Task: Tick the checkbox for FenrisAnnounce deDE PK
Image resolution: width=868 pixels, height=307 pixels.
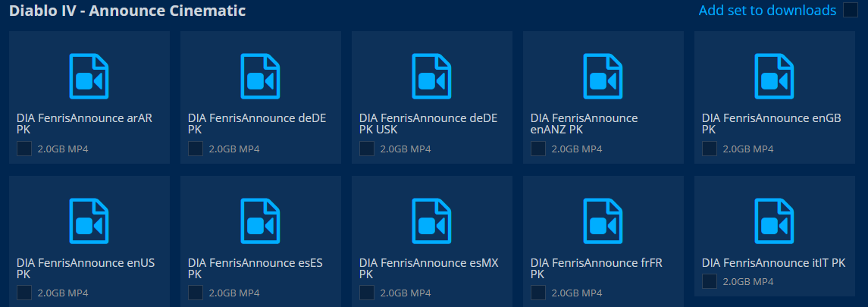Action: pos(196,149)
